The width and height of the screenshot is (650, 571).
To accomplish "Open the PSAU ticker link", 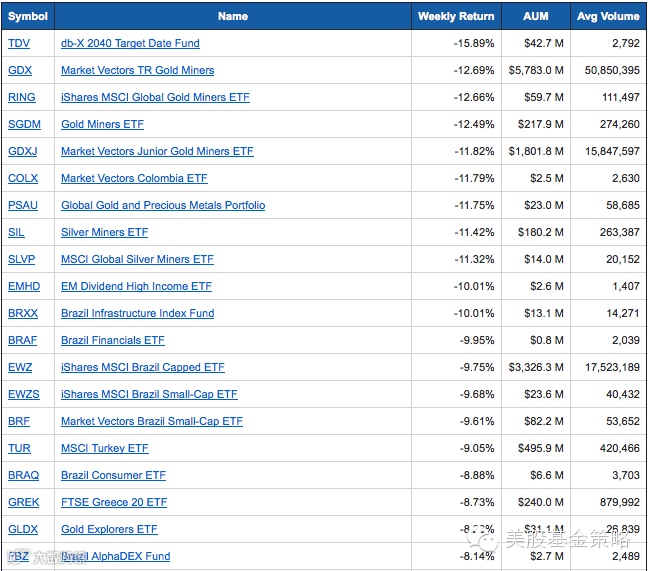I will [x=23, y=205].
